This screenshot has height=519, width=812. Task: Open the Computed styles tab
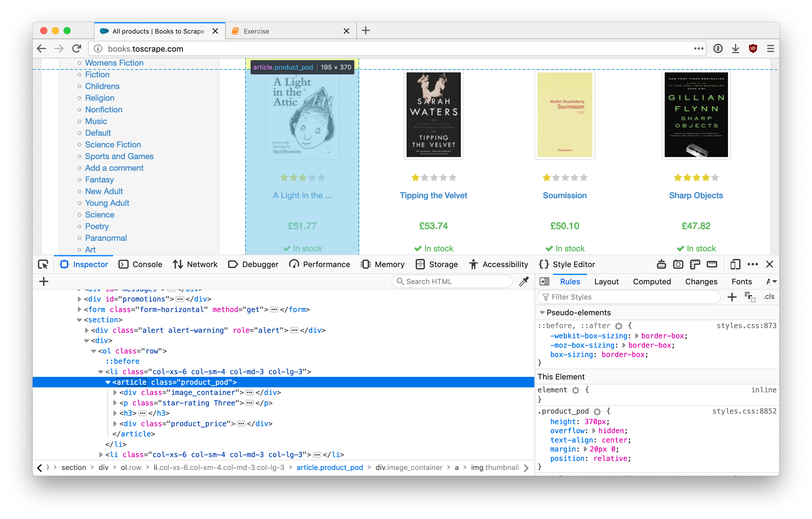pos(652,281)
